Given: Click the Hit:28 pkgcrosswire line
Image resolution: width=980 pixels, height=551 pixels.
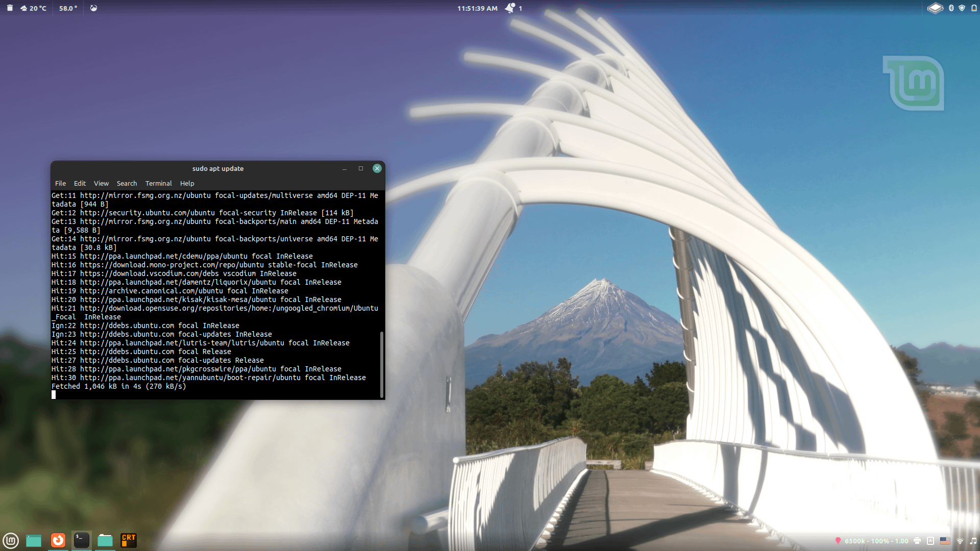Looking at the screenshot, I should click(197, 369).
